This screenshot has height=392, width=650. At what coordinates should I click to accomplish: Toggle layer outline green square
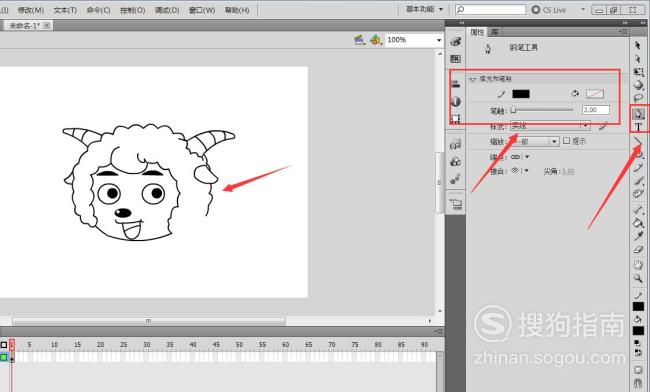tap(4, 357)
